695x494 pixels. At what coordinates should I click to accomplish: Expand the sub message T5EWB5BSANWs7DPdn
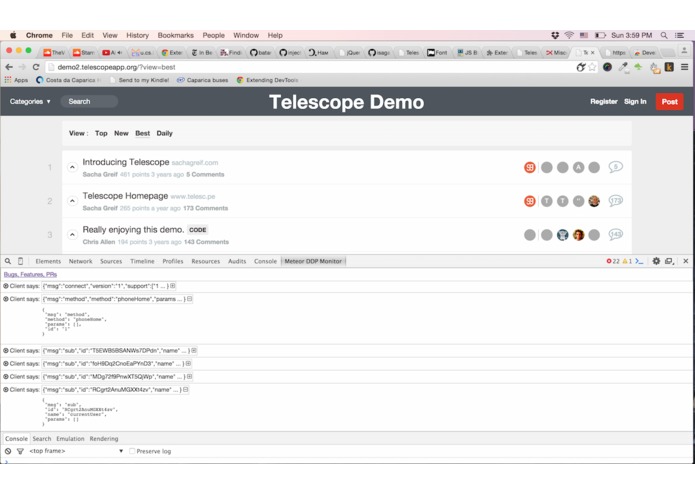pyautogui.click(x=194, y=350)
